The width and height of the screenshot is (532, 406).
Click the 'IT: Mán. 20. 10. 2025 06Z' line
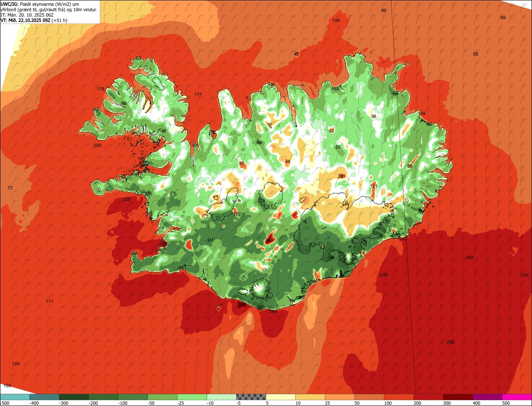27,15
